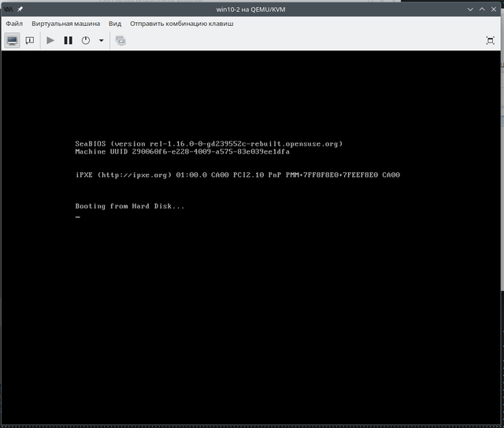Click 'Booting from Hard Disk...' text
This screenshot has height=428, width=504.
point(130,206)
